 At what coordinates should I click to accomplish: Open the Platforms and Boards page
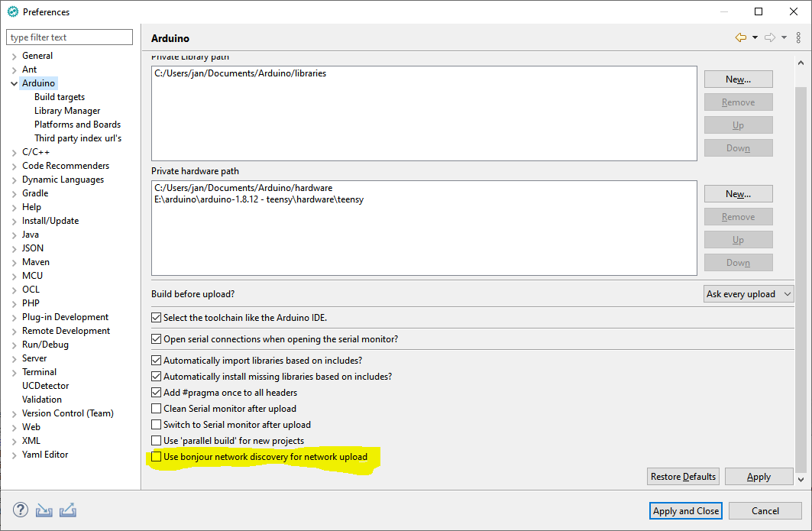point(77,124)
